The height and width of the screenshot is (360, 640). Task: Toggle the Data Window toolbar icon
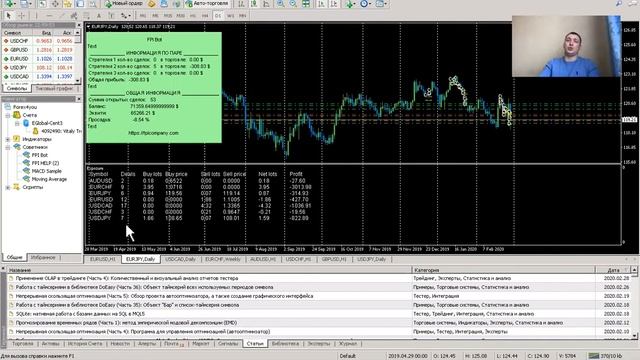click(x=55, y=4)
